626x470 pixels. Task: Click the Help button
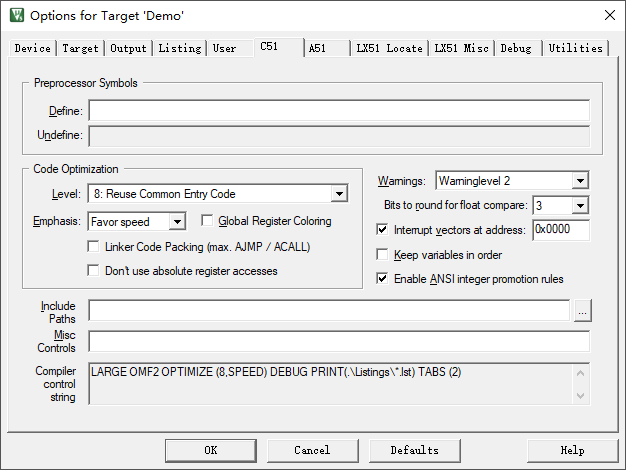click(572, 450)
